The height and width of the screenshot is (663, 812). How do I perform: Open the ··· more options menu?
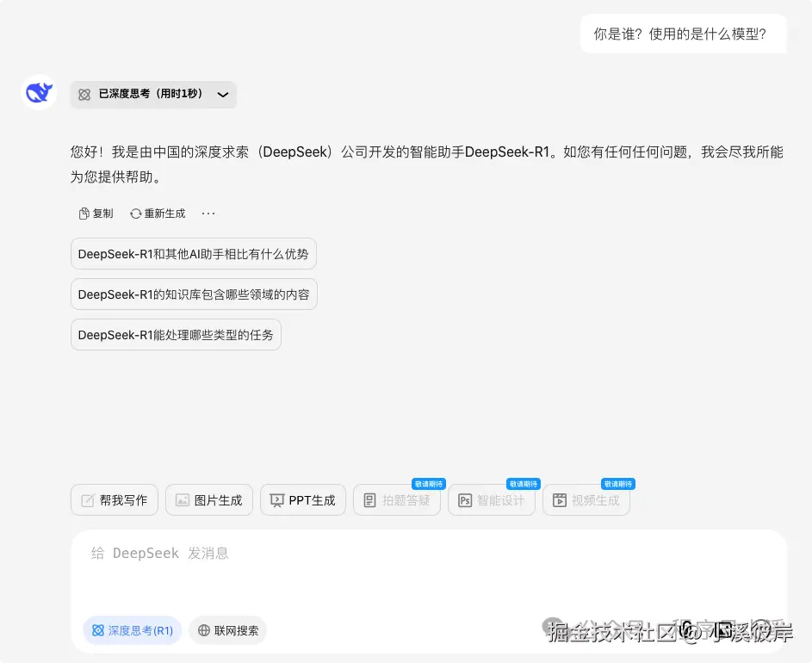(x=208, y=213)
